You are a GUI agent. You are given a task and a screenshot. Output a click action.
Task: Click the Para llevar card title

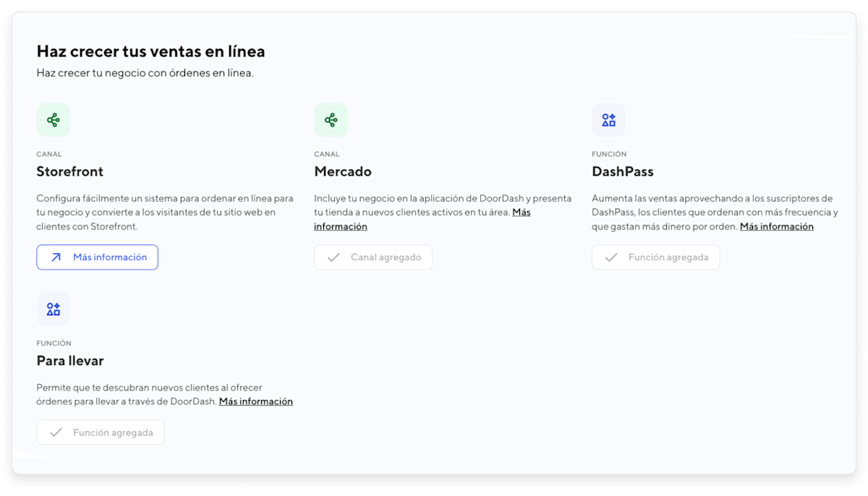70,361
